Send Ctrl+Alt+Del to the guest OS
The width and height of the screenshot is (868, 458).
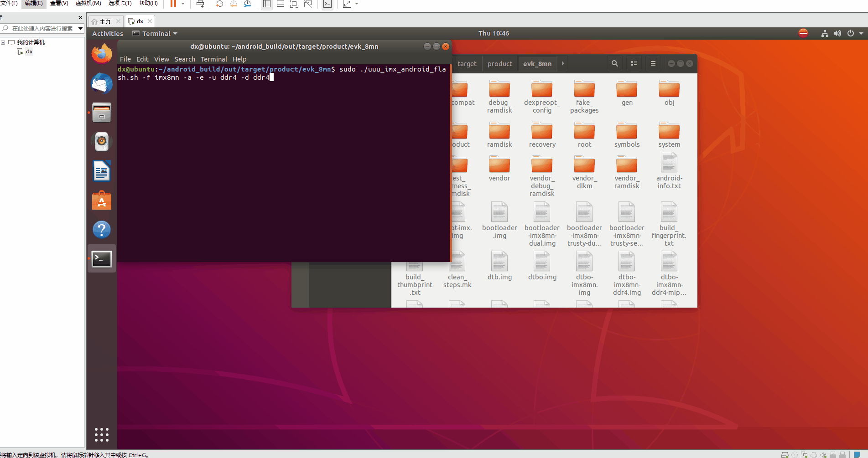tap(200, 4)
